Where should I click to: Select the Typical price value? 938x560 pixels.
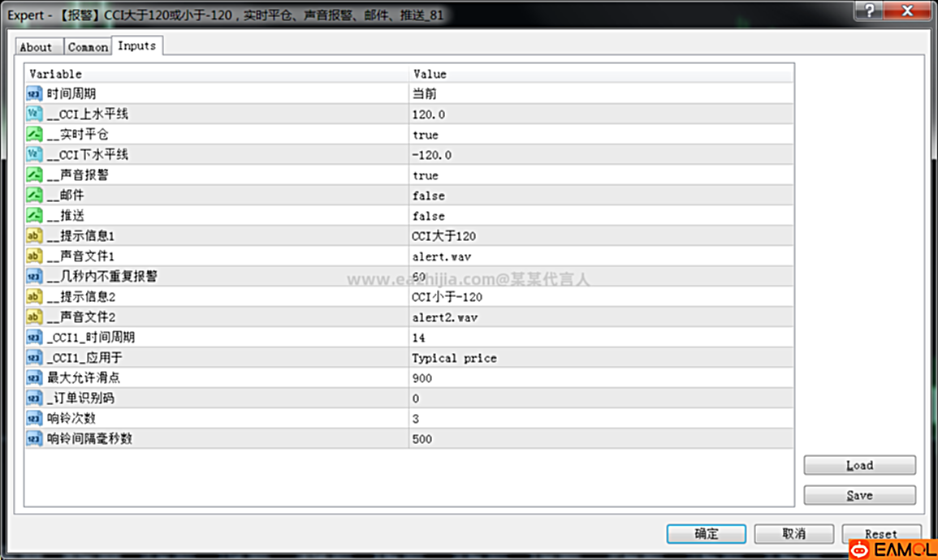click(x=454, y=358)
